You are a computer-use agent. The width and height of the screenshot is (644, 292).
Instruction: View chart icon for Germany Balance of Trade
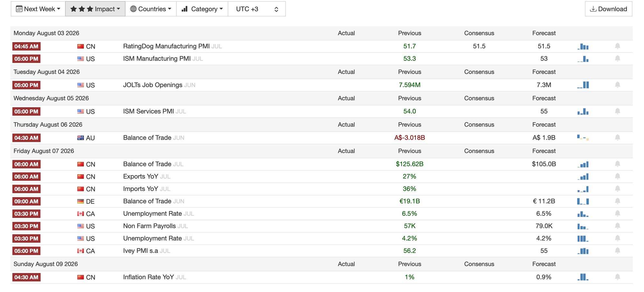tap(583, 201)
